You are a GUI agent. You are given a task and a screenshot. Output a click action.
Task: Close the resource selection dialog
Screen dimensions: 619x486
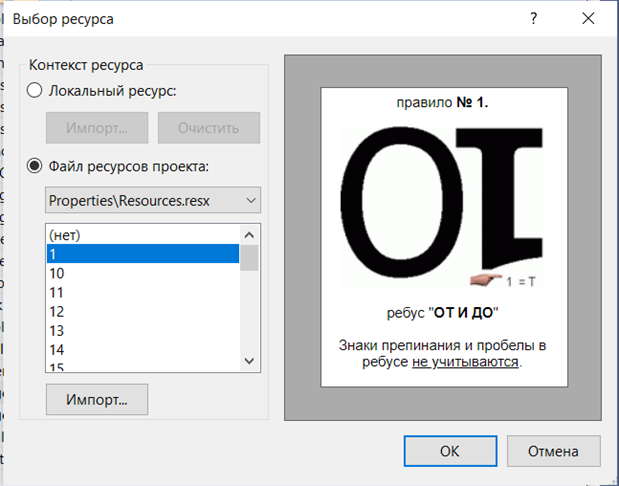click(x=590, y=19)
